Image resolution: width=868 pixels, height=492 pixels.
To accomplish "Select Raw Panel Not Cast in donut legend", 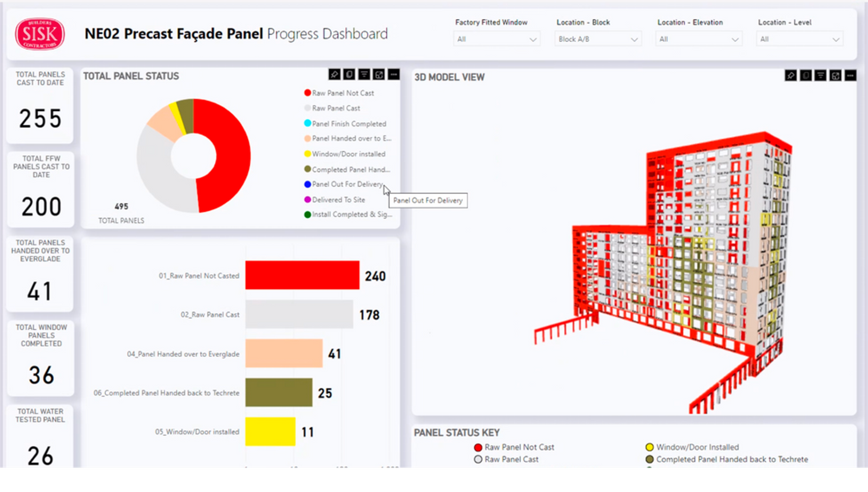I will click(339, 93).
